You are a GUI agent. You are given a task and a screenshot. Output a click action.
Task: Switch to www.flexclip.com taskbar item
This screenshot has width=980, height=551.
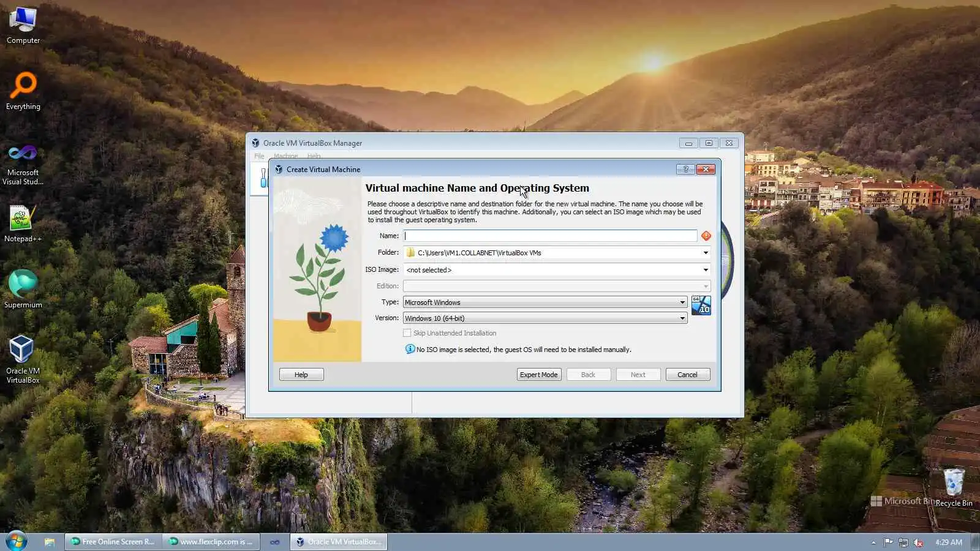point(211,542)
